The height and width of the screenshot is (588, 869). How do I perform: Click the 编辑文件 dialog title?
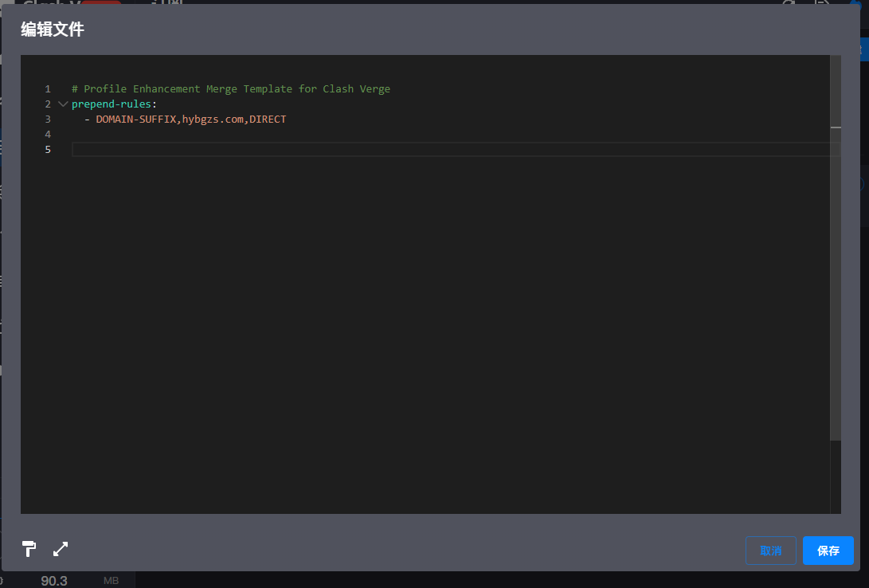(x=52, y=29)
